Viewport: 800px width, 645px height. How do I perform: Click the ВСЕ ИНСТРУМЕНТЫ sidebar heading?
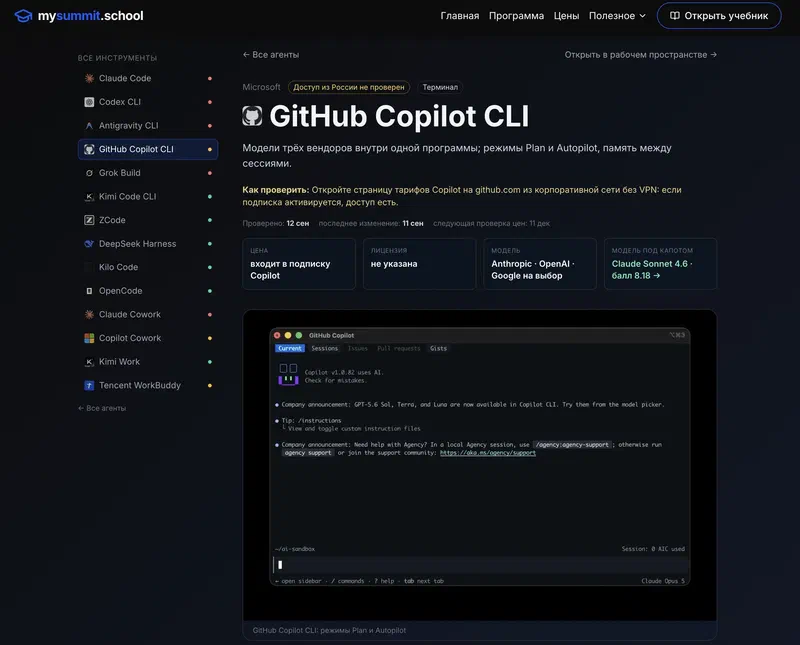[117, 58]
